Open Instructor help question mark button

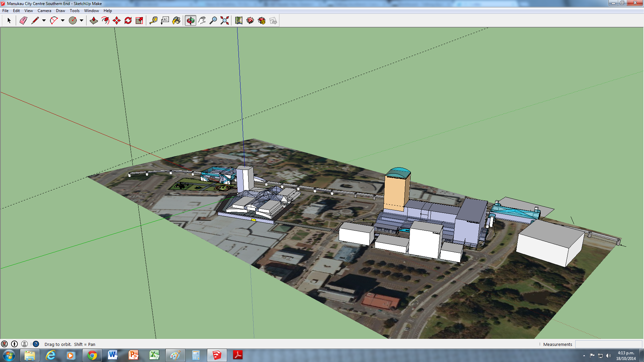click(x=36, y=344)
